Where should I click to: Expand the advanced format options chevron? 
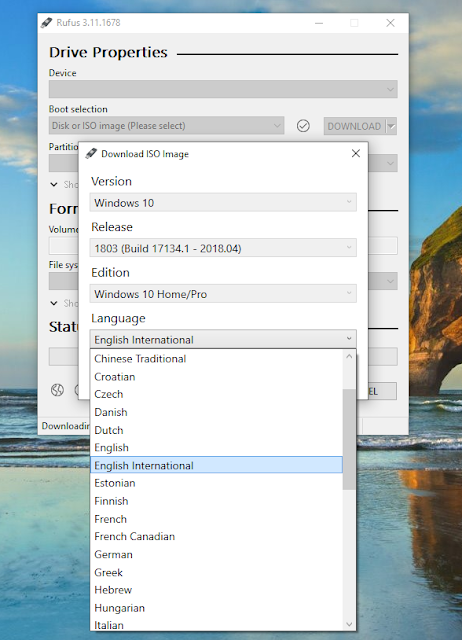click(54, 303)
